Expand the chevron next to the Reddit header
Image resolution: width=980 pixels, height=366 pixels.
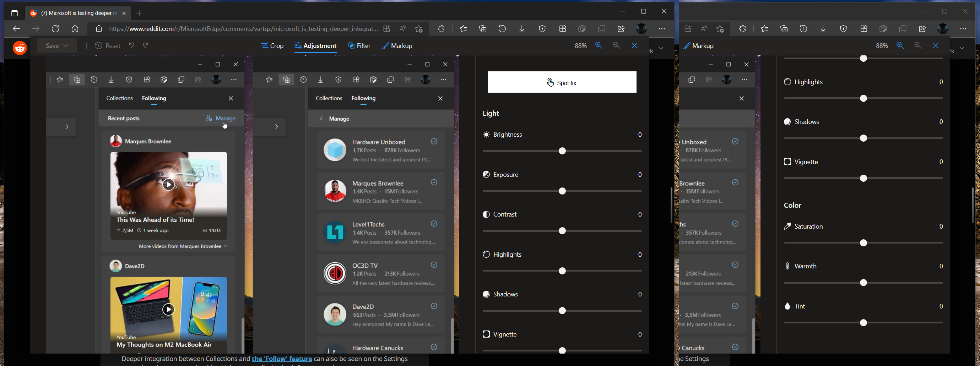click(x=661, y=48)
